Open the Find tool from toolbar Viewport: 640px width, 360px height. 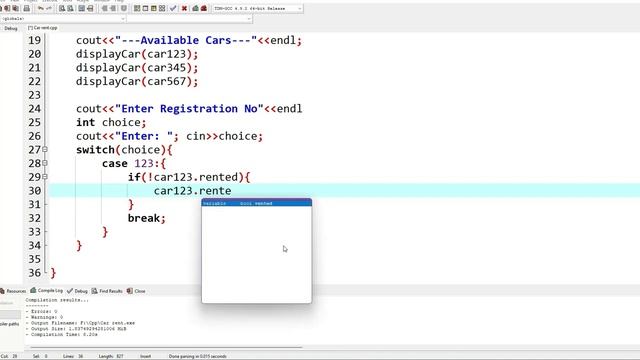(62, 8)
